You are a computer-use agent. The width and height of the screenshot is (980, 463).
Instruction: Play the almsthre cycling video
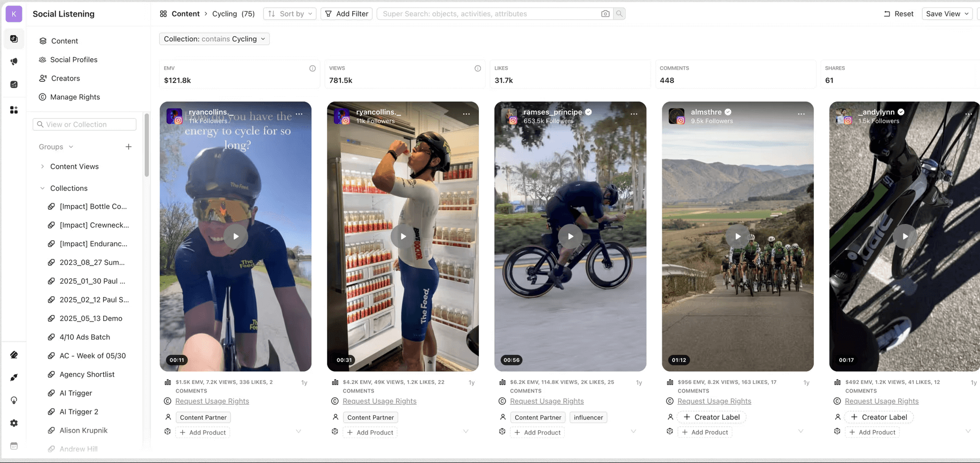click(x=737, y=237)
